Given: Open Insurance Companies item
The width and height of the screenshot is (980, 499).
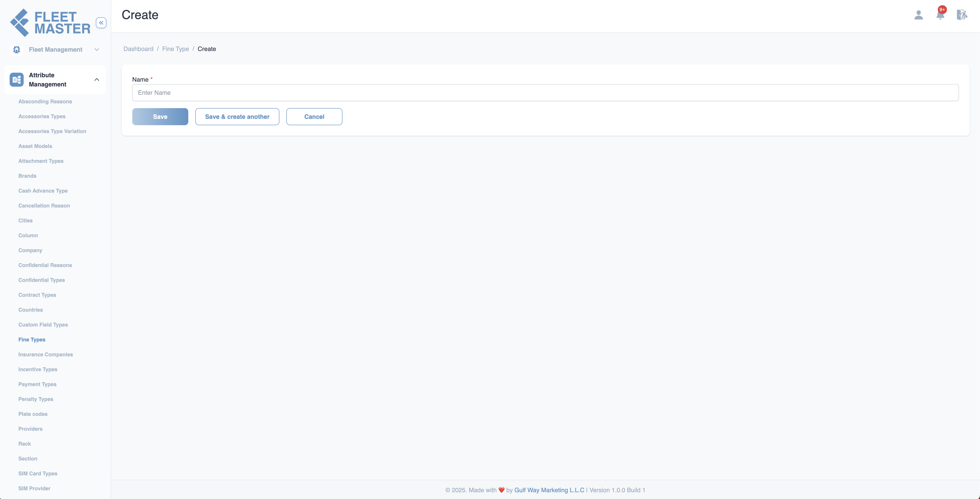Looking at the screenshot, I should coord(45,354).
